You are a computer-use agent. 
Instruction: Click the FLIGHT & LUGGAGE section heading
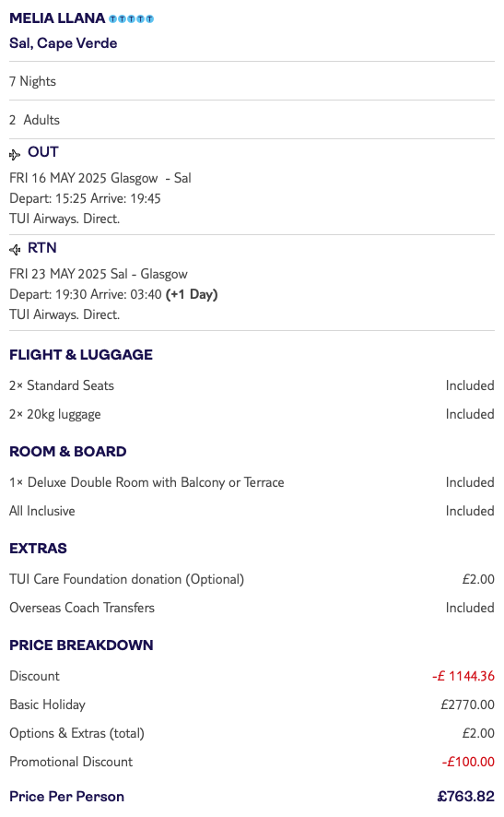81,355
